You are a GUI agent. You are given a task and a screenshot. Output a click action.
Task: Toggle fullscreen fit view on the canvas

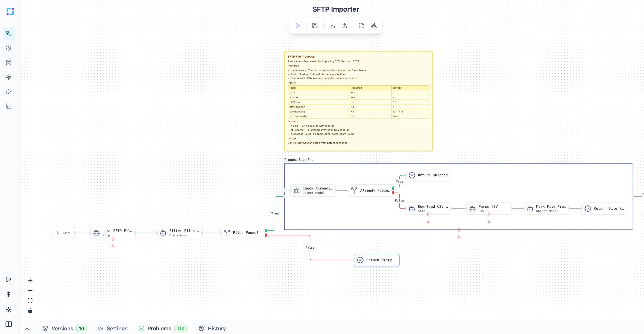coord(30,300)
